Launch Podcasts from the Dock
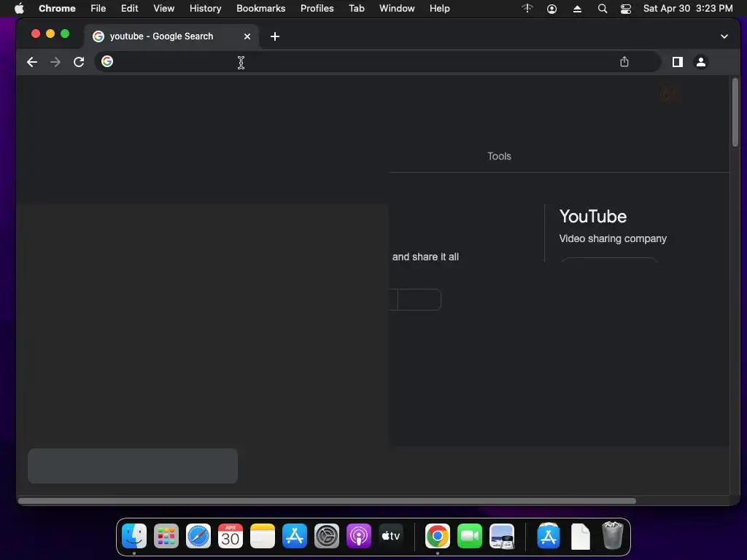The image size is (747, 560). [358, 536]
